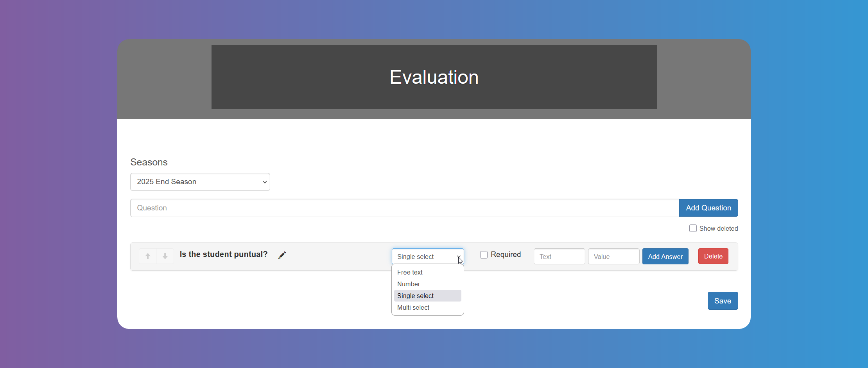The image size is (868, 368).
Task: Edit "Is the student puntual?" via pencil icon
Action: pos(282,255)
